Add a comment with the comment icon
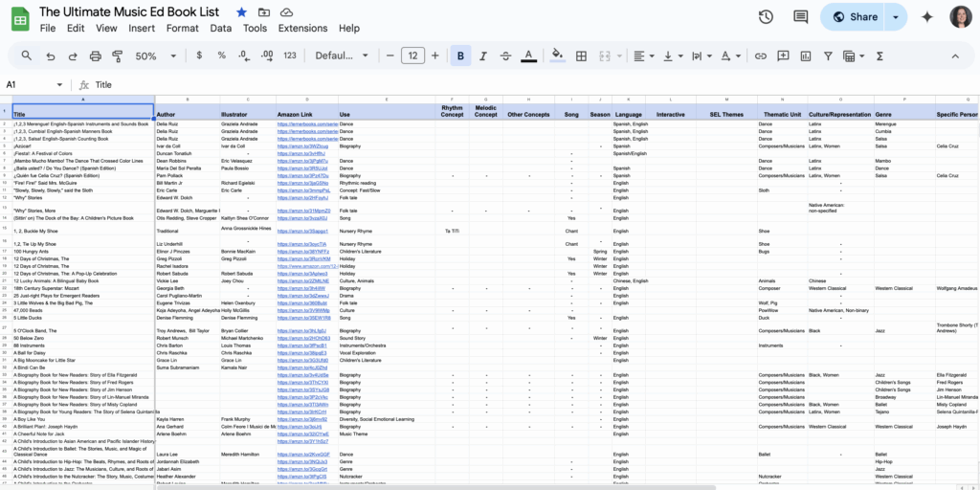 click(x=783, y=56)
